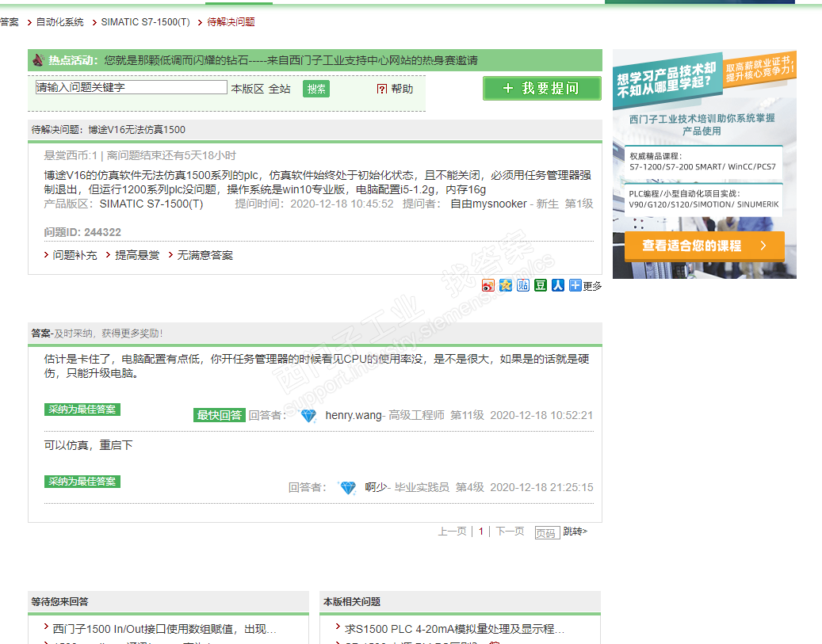Click 我要提问 ask question button
822x644 pixels.
click(x=541, y=88)
